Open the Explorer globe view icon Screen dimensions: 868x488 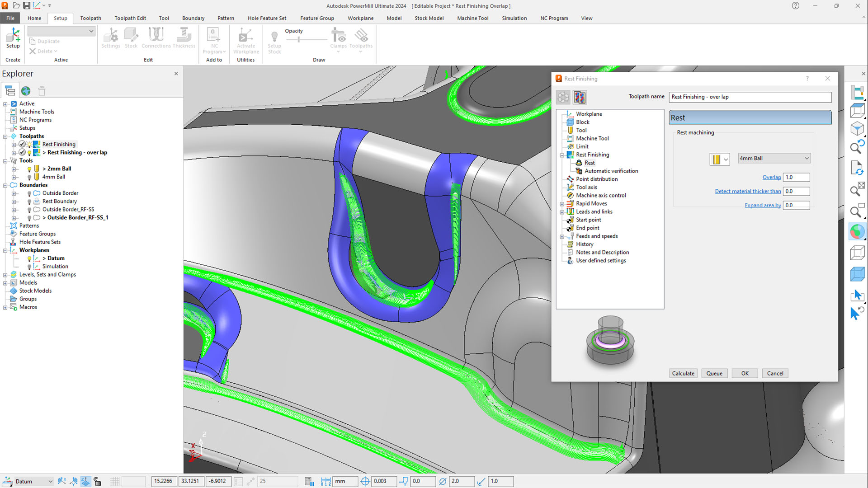tap(26, 91)
